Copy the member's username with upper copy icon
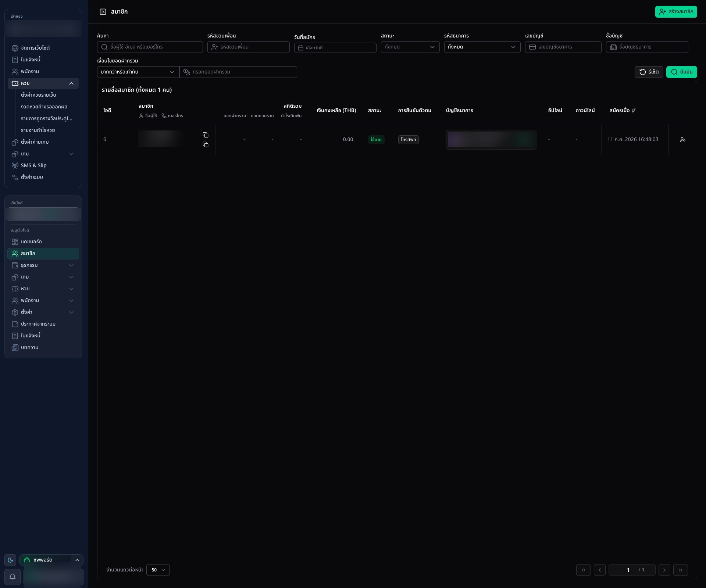 (206, 135)
